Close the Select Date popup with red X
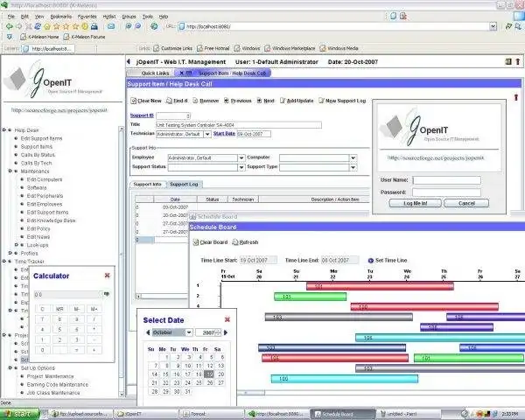Screen dimensions: 525x420 coord(227,319)
